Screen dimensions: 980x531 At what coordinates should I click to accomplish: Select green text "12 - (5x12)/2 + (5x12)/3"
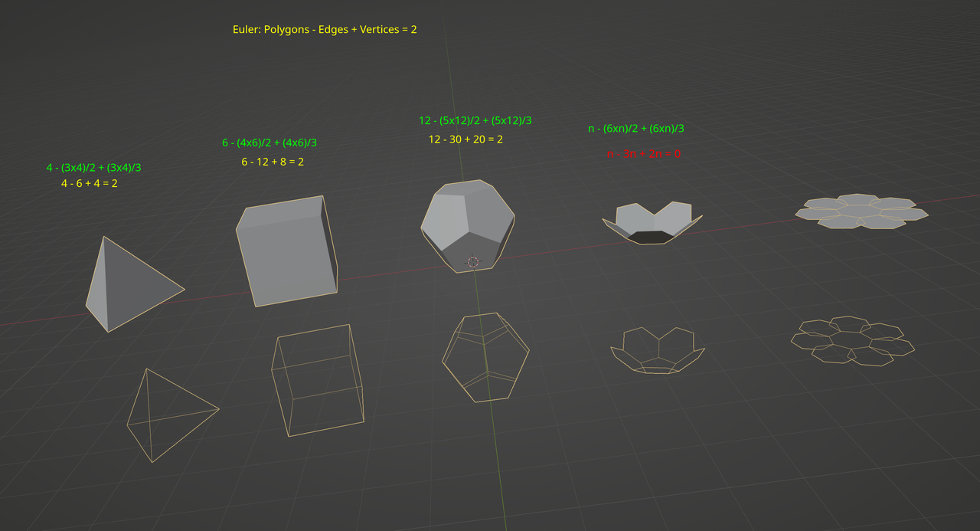[x=475, y=120]
